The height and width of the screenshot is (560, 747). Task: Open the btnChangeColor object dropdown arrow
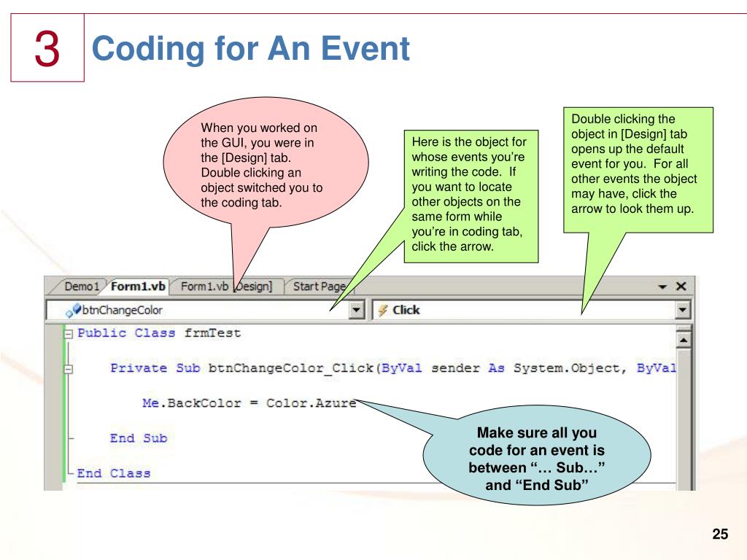click(x=356, y=310)
